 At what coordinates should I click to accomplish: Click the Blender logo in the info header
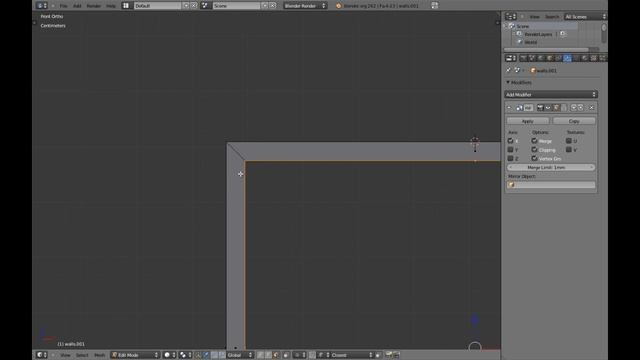[x=338, y=6]
